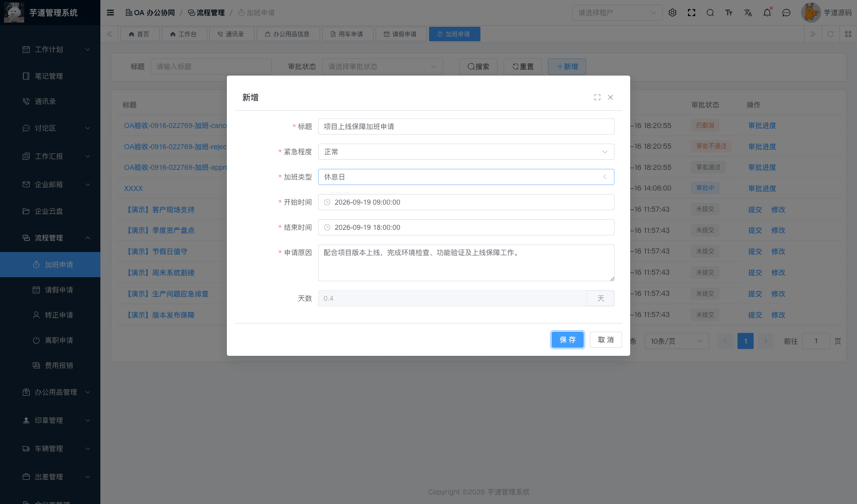Click the 前往 page number input

click(816, 341)
